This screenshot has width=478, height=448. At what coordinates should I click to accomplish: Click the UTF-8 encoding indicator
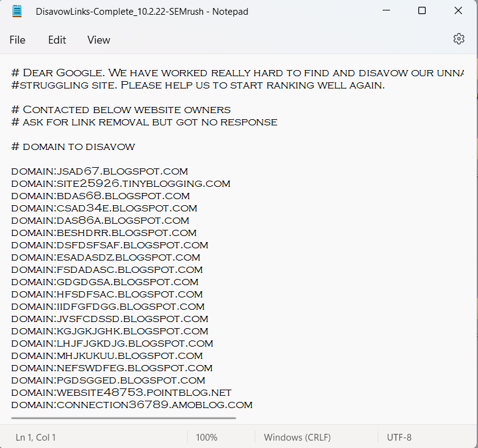click(x=399, y=438)
